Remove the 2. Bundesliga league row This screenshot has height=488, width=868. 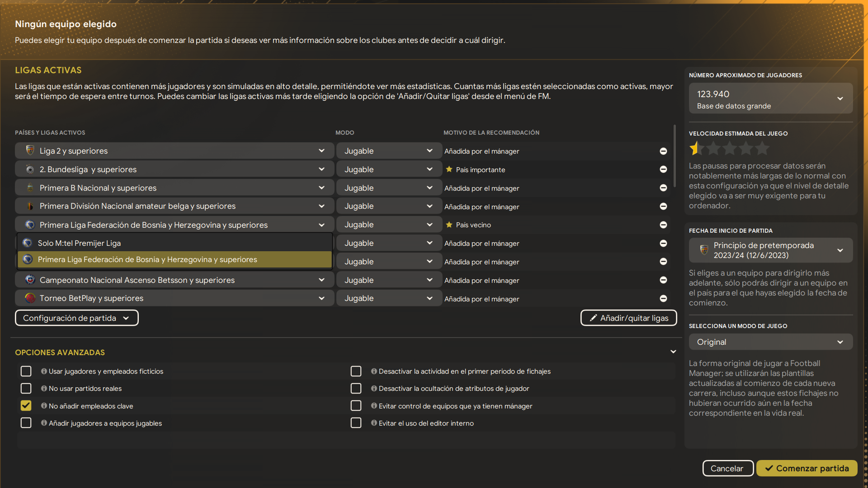pos(663,169)
